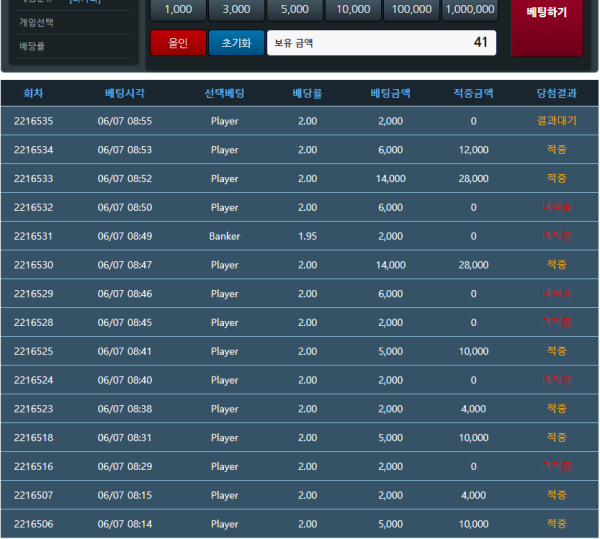Click the Banker bet in round 2216531
The image size is (600, 539).
pyautogui.click(x=225, y=236)
